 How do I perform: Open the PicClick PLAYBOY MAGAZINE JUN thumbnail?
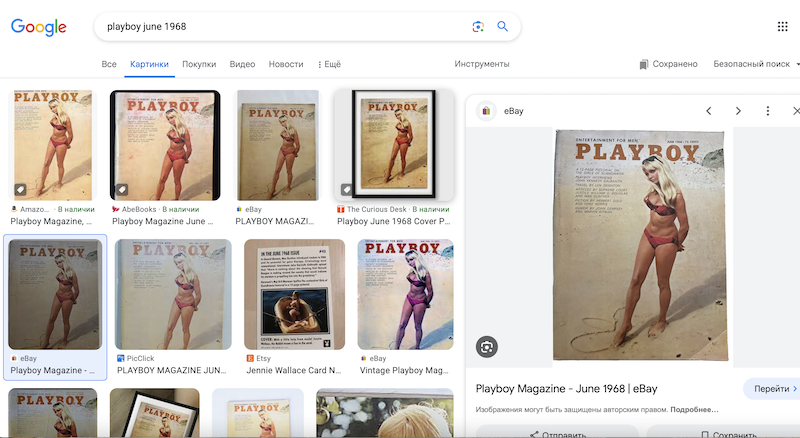pos(173,295)
